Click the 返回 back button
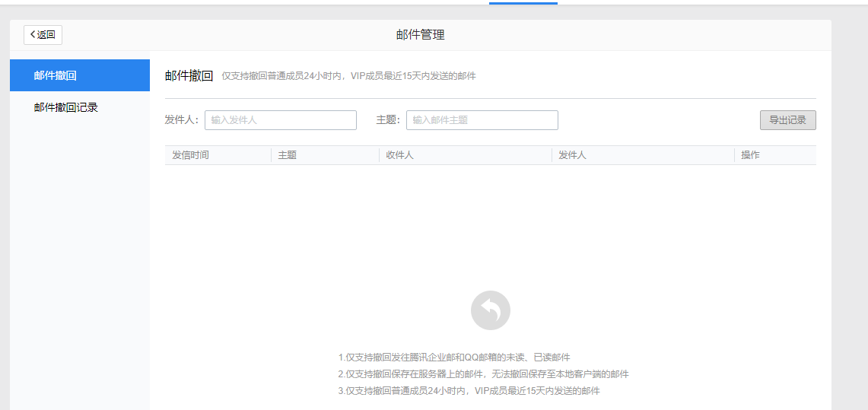Screen dimensions: 868x410 pyautogui.click(x=43, y=35)
